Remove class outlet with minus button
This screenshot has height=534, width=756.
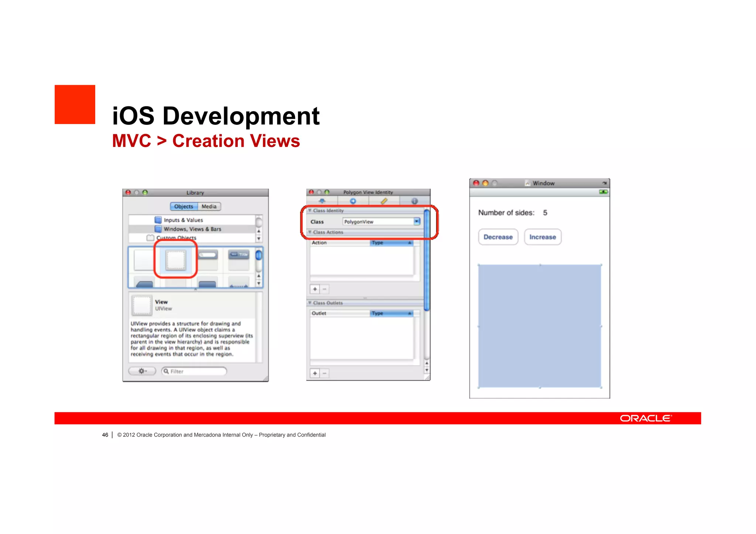[324, 373]
